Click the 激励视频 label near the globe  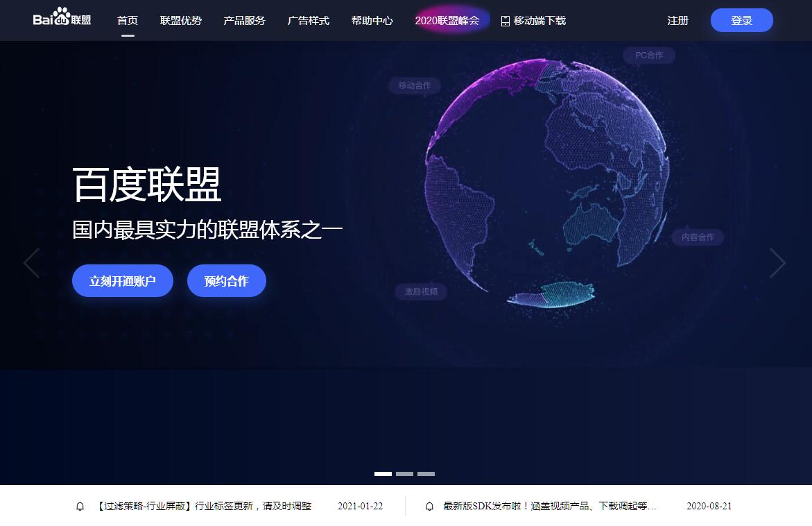point(421,291)
